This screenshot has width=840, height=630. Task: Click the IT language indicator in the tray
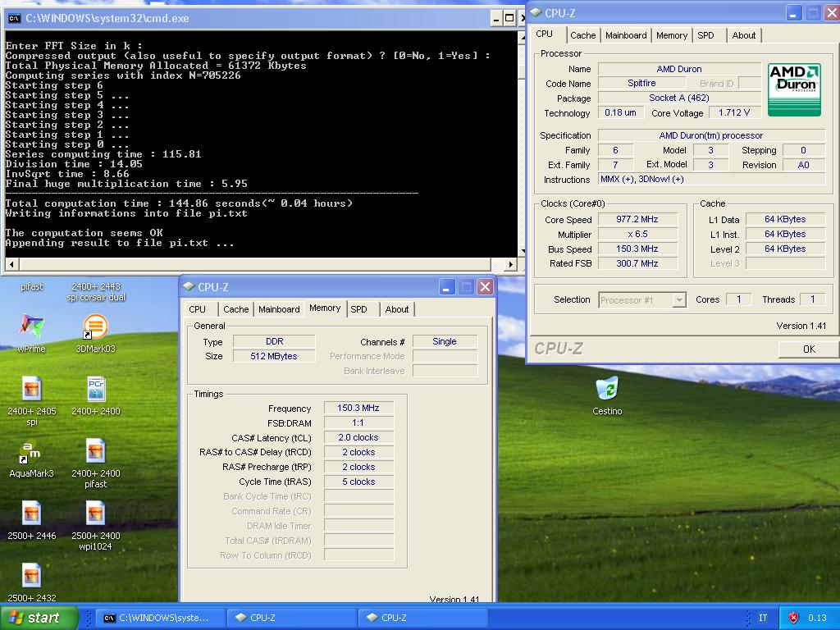click(763, 618)
